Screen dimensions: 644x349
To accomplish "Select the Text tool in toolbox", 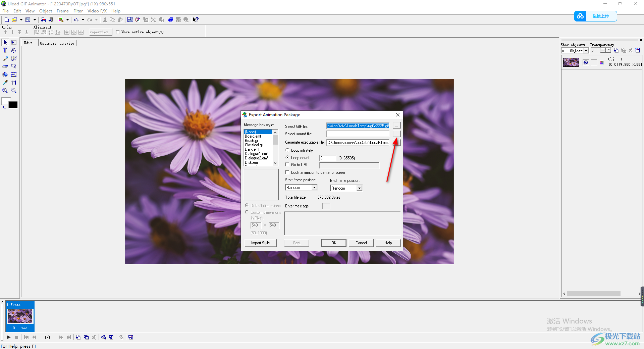I will click(5, 50).
